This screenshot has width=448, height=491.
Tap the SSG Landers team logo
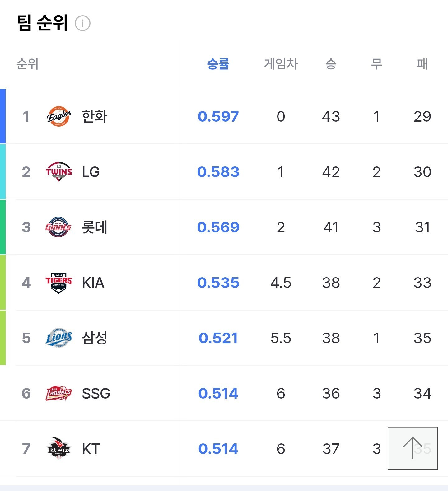[x=58, y=393]
